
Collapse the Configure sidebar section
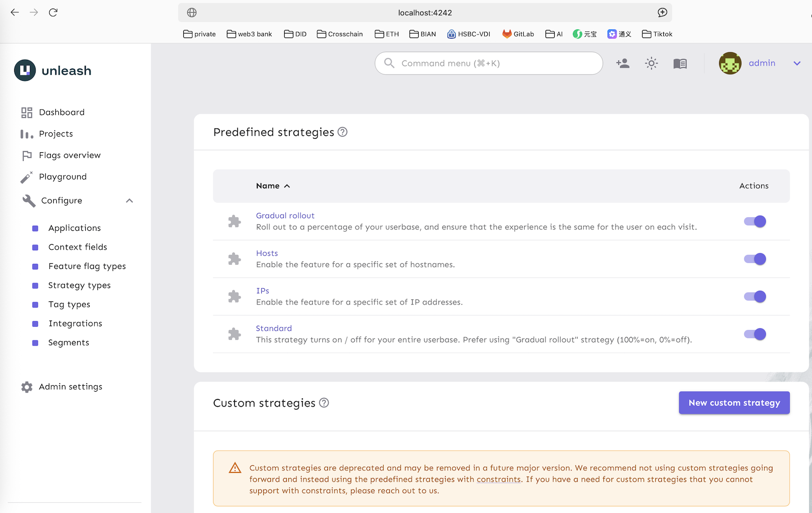(x=129, y=201)
